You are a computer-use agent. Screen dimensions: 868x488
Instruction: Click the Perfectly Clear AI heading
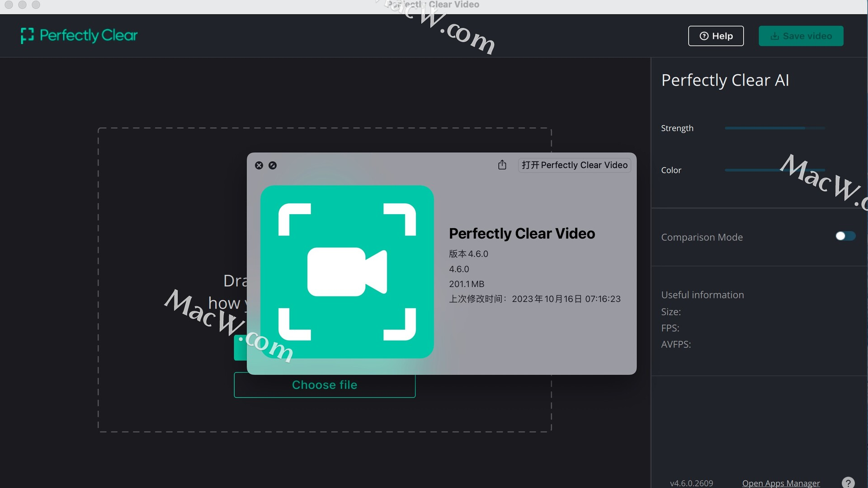(725, 80)
